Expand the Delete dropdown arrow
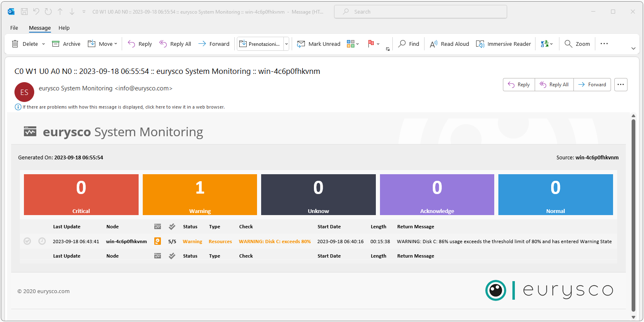 [x=43, y=44]
